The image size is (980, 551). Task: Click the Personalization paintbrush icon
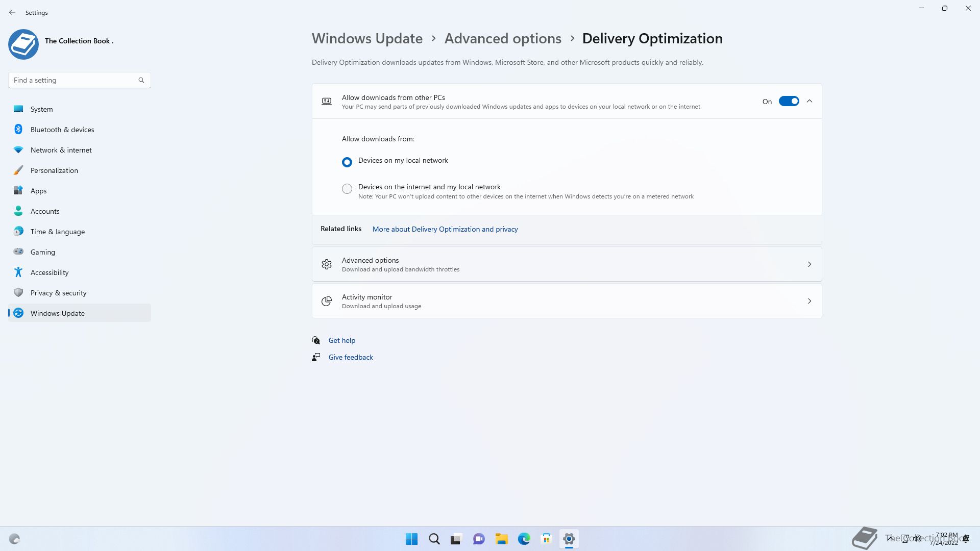(x=18, y=170)
